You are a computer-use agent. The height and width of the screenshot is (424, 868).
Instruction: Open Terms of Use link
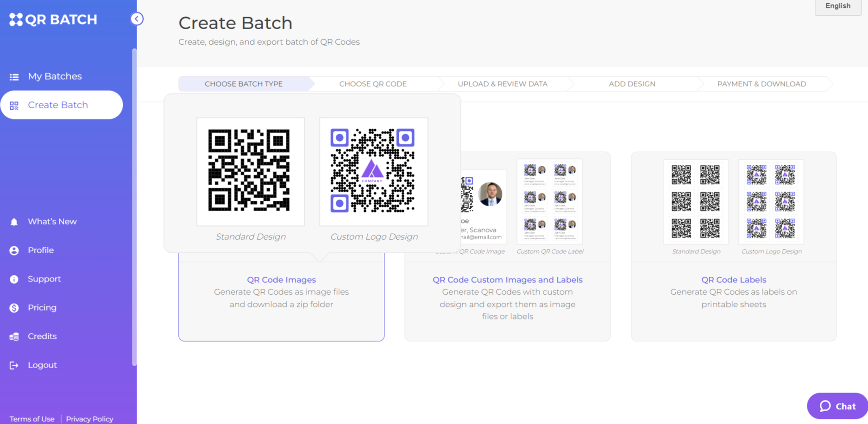tap(32, 419)
